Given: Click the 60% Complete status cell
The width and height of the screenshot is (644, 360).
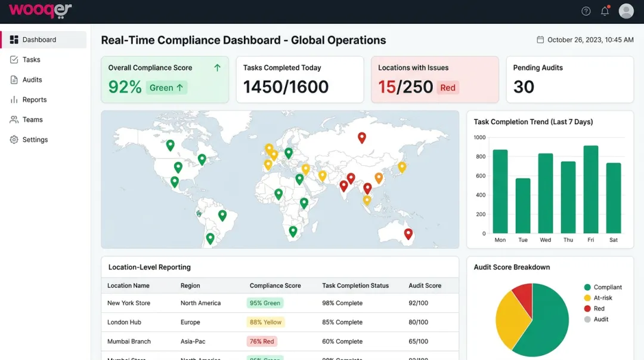Looking at the screenshot, I should (x=342, y=341).
